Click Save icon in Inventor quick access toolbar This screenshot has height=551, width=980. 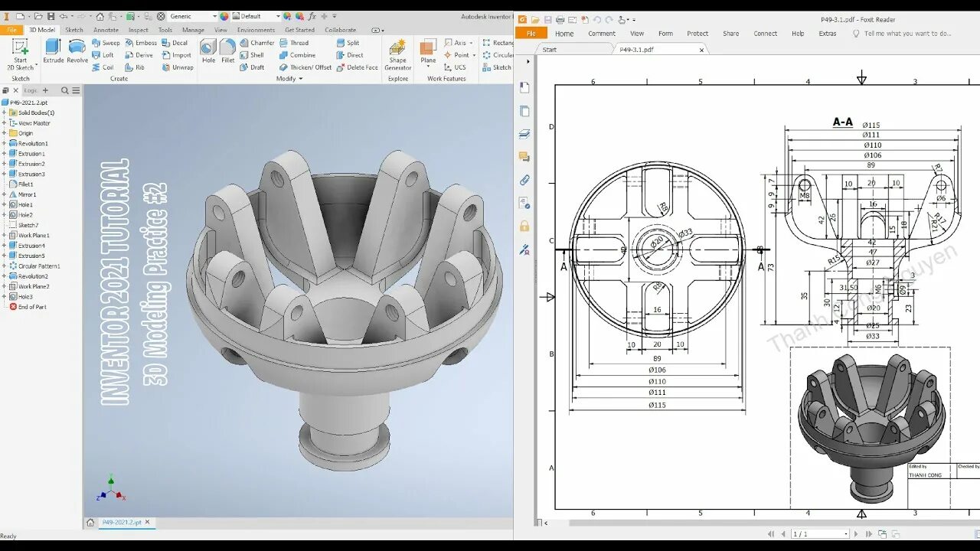pos(51,16)
